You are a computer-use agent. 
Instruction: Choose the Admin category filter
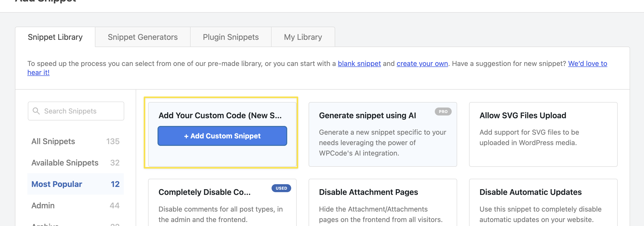[x=76, y=205]
